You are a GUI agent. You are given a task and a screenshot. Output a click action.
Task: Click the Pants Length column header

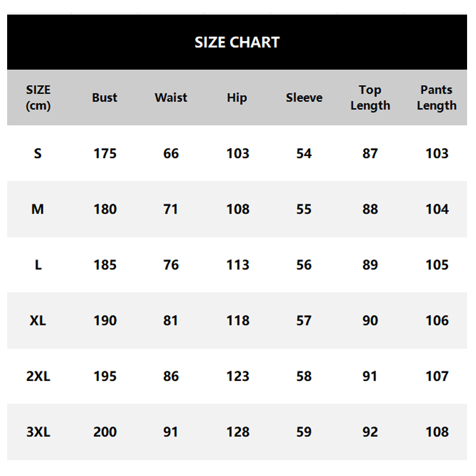pos(437,98)
